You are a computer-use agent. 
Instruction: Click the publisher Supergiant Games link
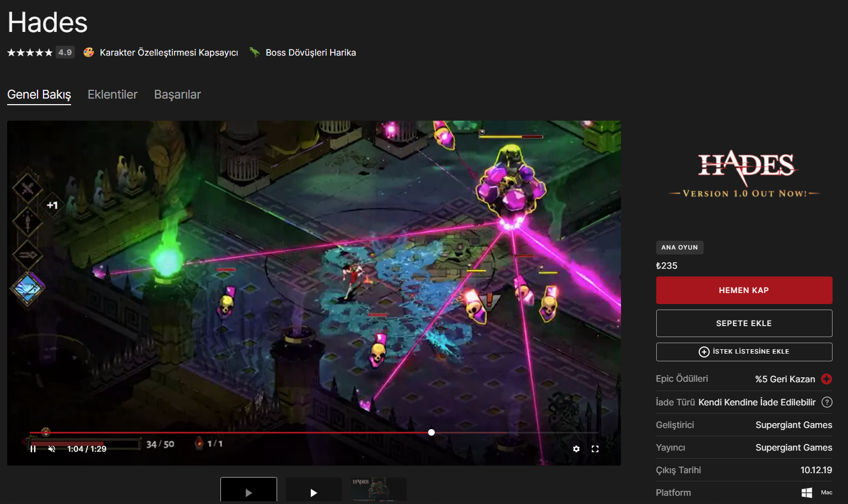tap(794, 448)
